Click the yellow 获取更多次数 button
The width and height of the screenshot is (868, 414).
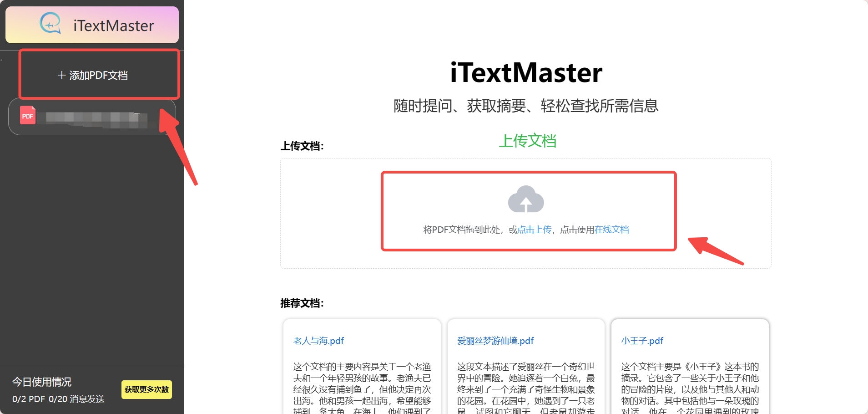[146, 389]
